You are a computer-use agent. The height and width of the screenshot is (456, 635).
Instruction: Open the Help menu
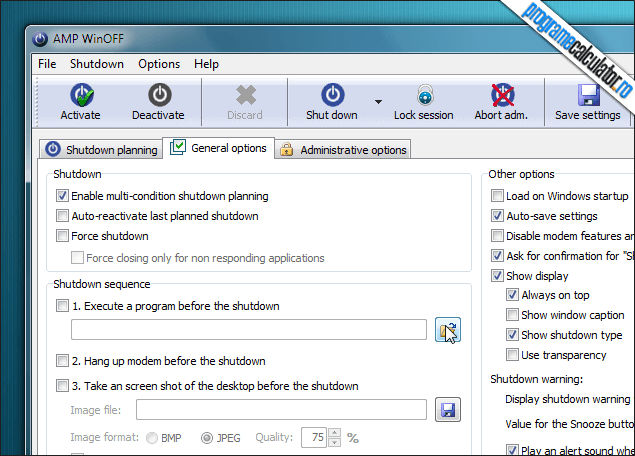pos(206,64)
